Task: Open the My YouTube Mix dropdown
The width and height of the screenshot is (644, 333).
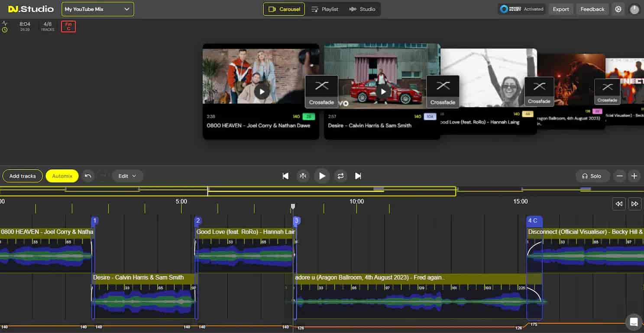Action: coord(97,9)
